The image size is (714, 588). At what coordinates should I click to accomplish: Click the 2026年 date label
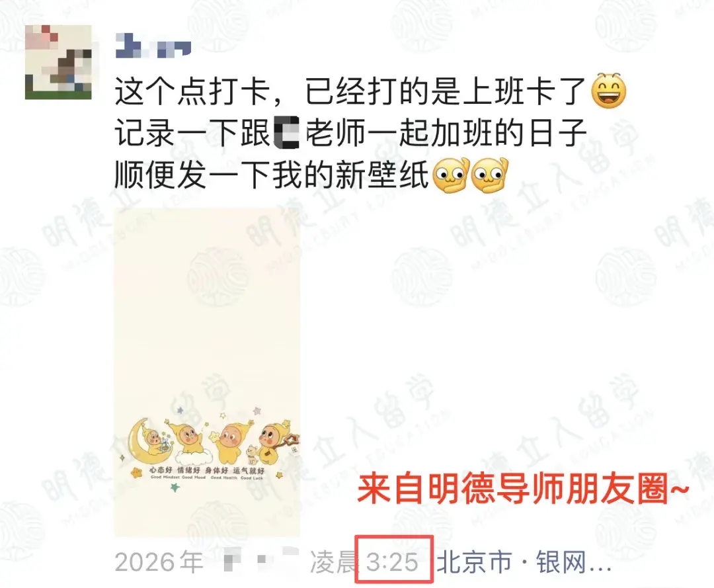click(159, 562)
